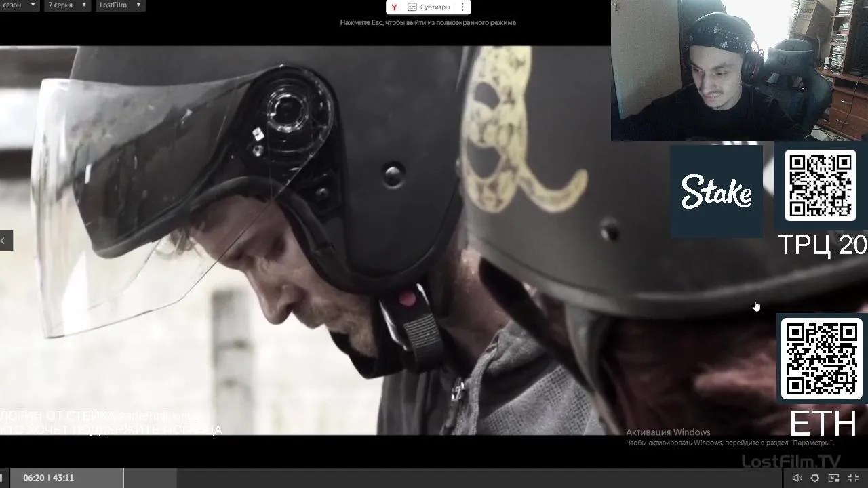The height and width of the screenshot is (488, 868).
Task: Click the webcam overlay of streamer
Action: (739, 70)
